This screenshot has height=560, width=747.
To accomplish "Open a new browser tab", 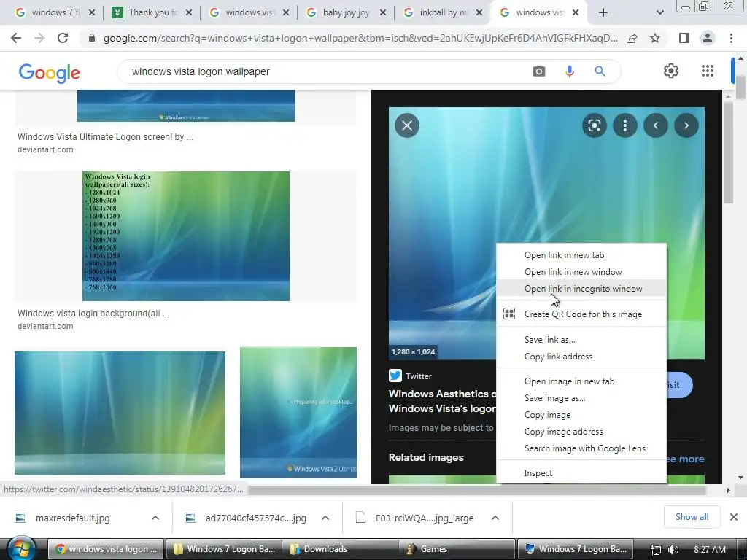I will (x=603, y=12).
